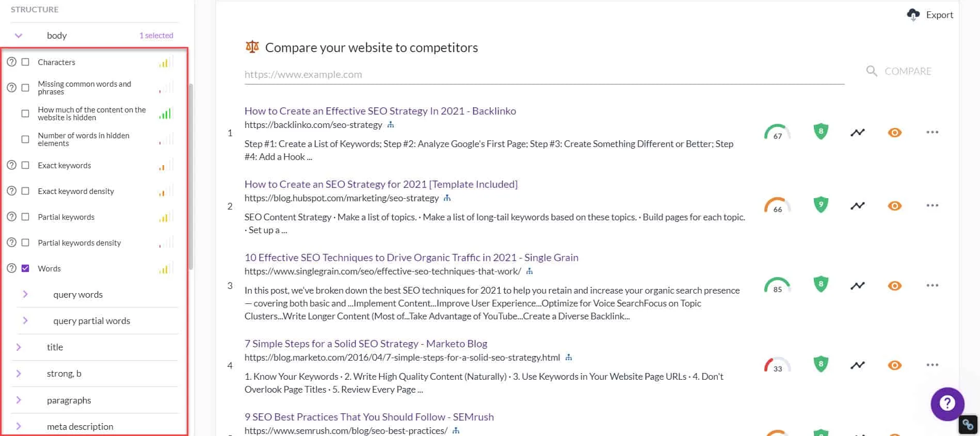Image resolution: width=980 pixels, height=436 pixels.
Task: Collapse the body section chevron
Action: point(19,36)
